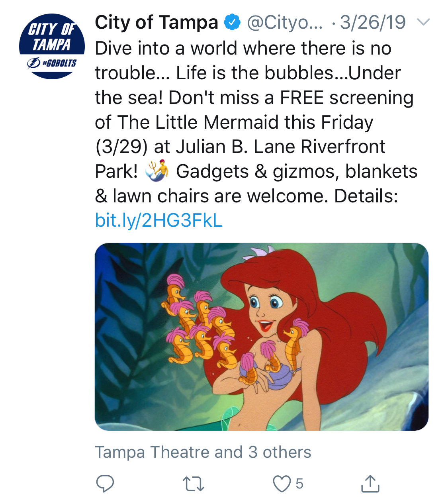Tap the @Cityo... handle
The image size is (448, 500).
pos(285,22)
